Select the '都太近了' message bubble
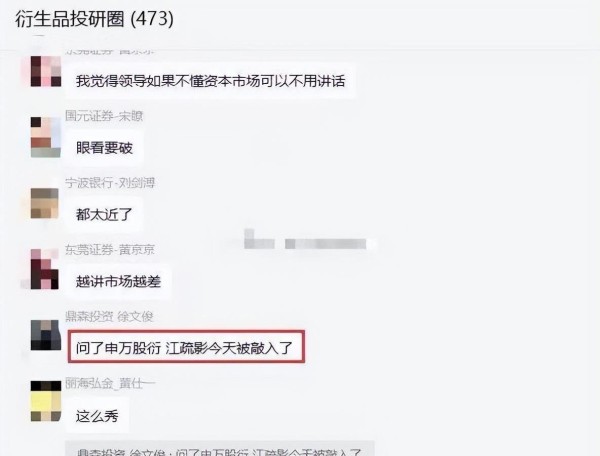The width and height of the screenshot is (600, 456). (104, 215)
